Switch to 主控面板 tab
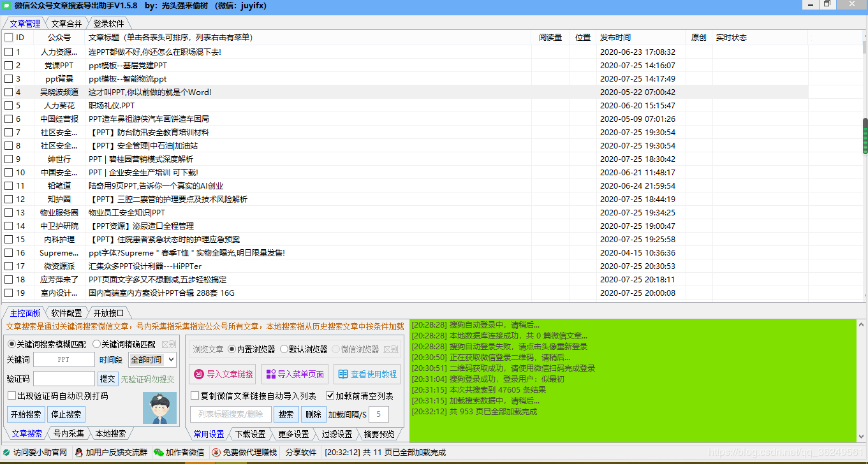 click(x=26, y=313)
